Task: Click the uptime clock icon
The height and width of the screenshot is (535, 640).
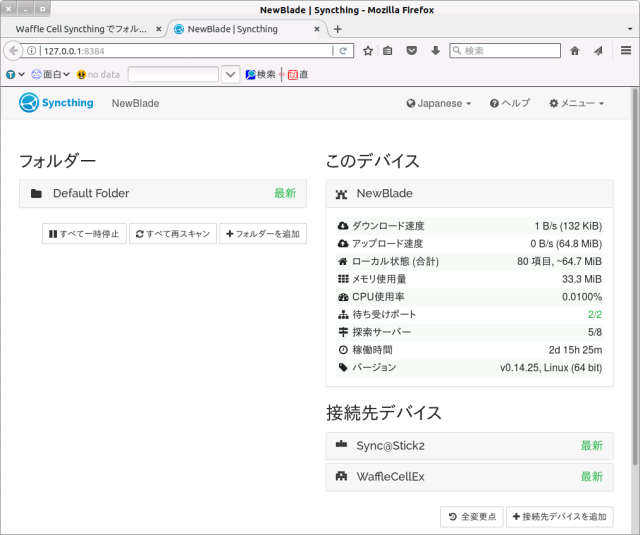Action: pos(343,350)
